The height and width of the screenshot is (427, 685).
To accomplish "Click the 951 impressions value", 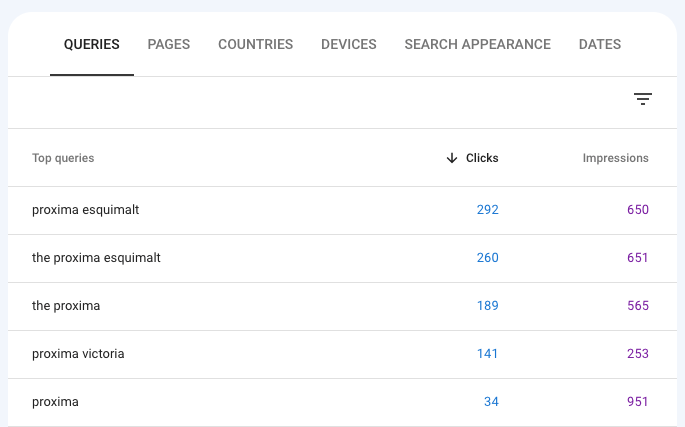I will pyautogui.click(x=638, y=402).
